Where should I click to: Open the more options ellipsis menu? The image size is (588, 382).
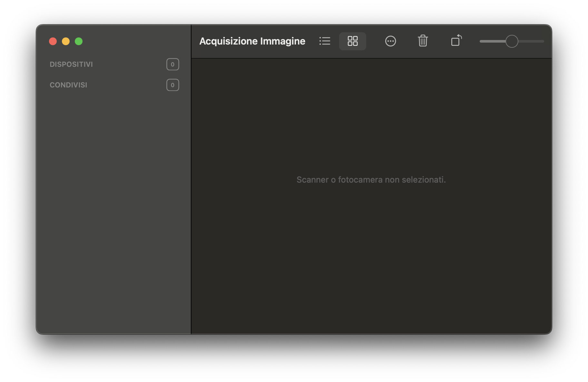click(x=390, y=41)
